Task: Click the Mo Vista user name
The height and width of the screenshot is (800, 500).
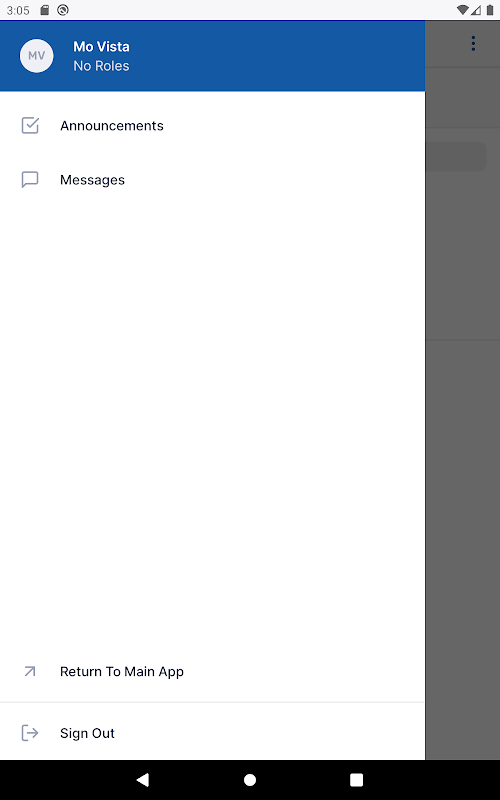Action: 102,46
